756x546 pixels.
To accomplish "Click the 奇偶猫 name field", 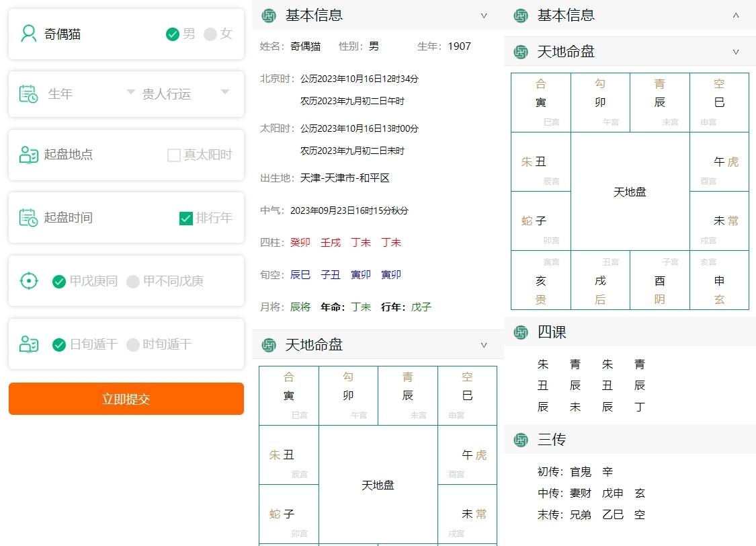I will pyautogui.click(x=126, y=34).
